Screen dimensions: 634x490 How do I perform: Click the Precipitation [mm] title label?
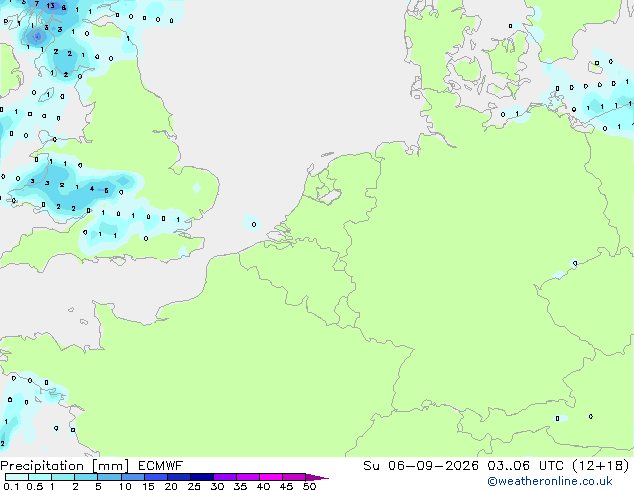65,466
